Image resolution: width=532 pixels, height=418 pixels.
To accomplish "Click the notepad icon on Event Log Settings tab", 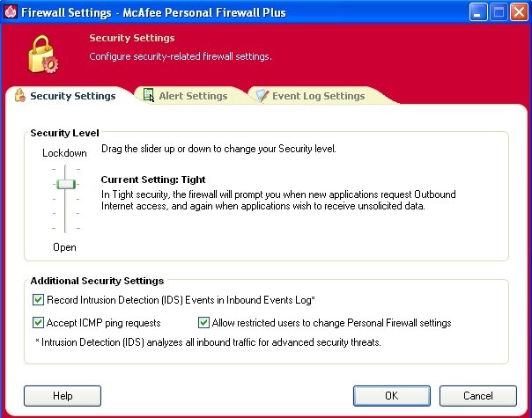I will coord(262,96).
